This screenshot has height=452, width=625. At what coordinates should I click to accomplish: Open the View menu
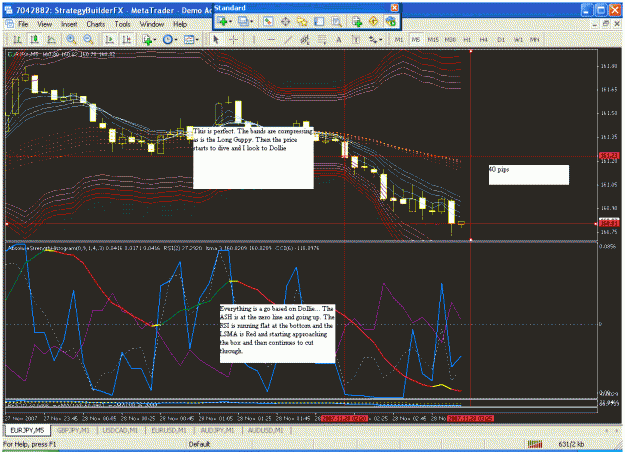(45, 24)
